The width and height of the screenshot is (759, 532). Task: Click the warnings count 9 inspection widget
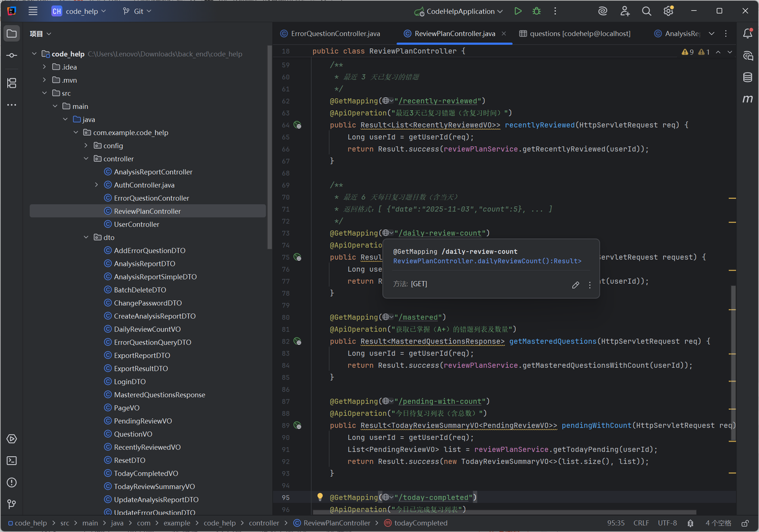click(688, 52)
